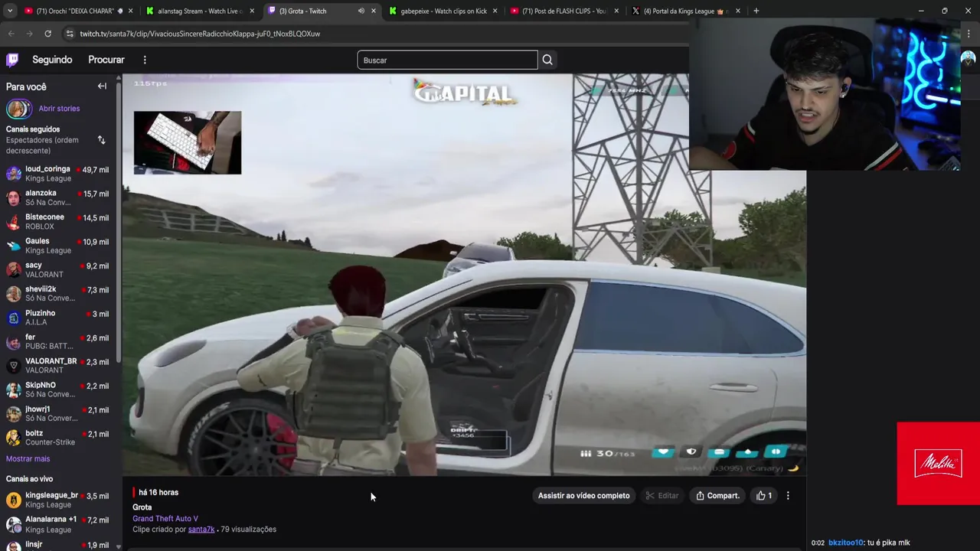The height and width of the screenshot is (551, 980).
Task: Collapse the Para você sidebar
Action: [102, 86]
